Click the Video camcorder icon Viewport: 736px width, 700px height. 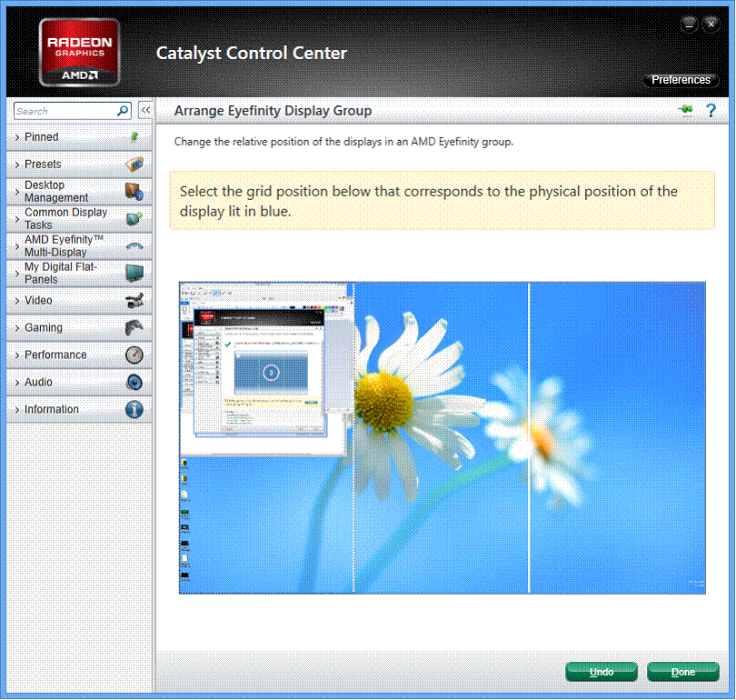(134, 301)
